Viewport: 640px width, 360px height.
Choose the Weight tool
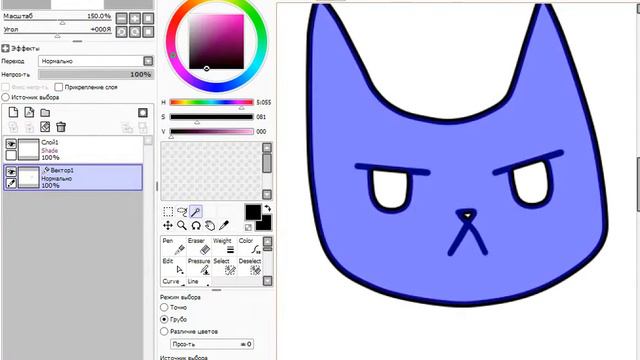click(224, 246)
